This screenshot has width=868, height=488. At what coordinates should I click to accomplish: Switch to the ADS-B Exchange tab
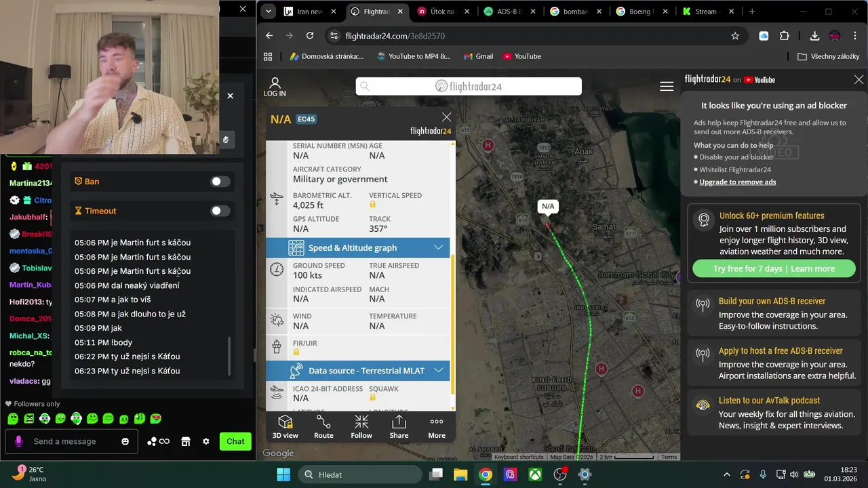509,12
